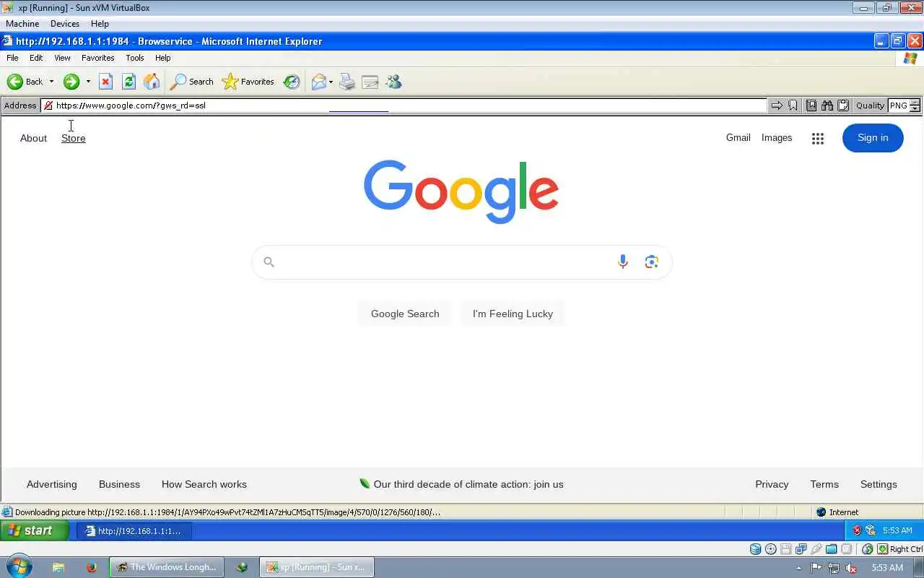
Task: Click the Edit page toolbar icon
Action: (x=370, y=82)
